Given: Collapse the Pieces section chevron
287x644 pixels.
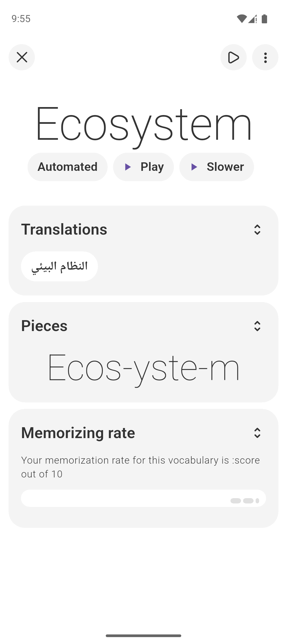Looking at the screenshot, I should point(257,326).
